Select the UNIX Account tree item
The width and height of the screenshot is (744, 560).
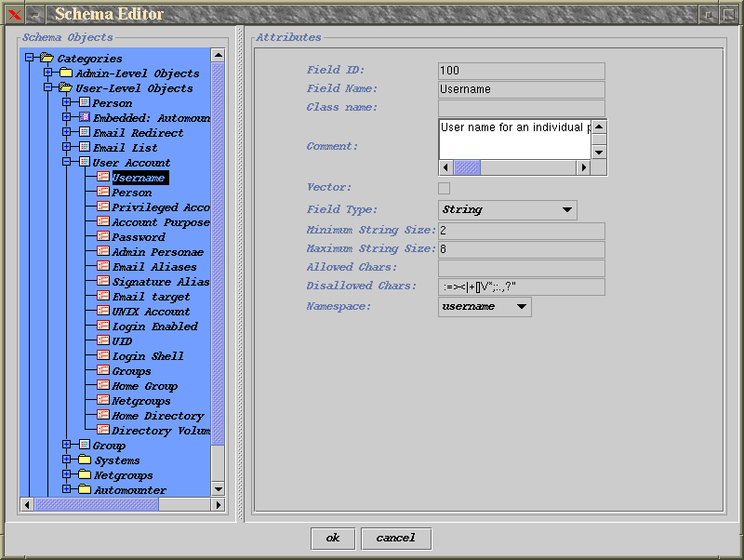[x=151, y=312]
